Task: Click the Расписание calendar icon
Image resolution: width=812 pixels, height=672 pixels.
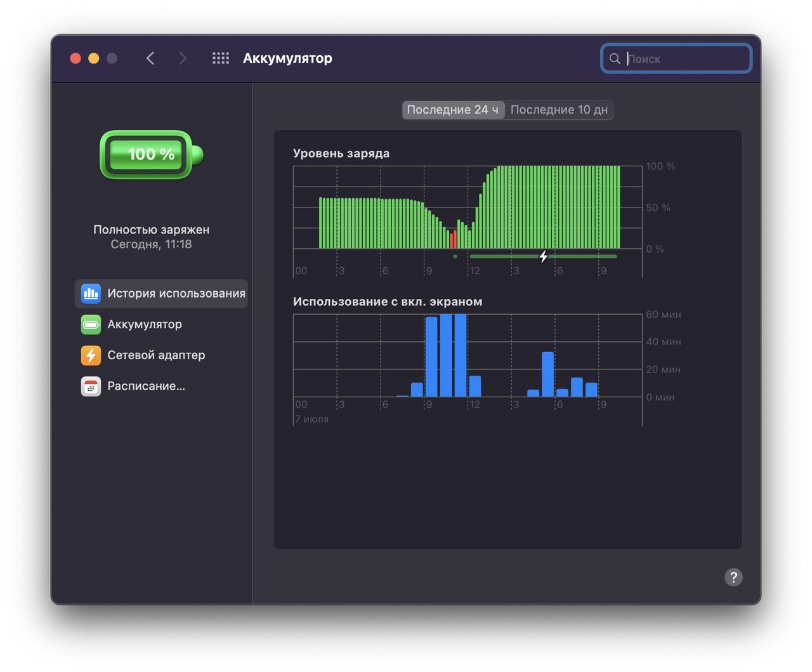Action: click(x=91, y=386)
